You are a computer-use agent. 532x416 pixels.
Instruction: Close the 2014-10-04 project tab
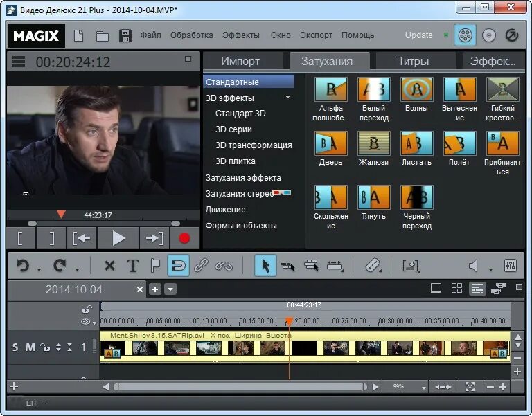[x=139, y=289]
